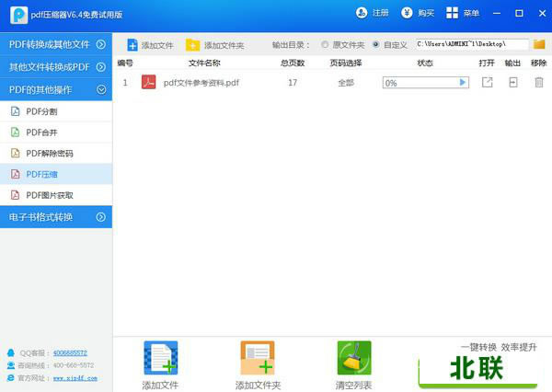Viewport: 552px width, 392px height.
Task: Expand the 其他文件转换成PDF section
Action: click(x=56, y=67)
